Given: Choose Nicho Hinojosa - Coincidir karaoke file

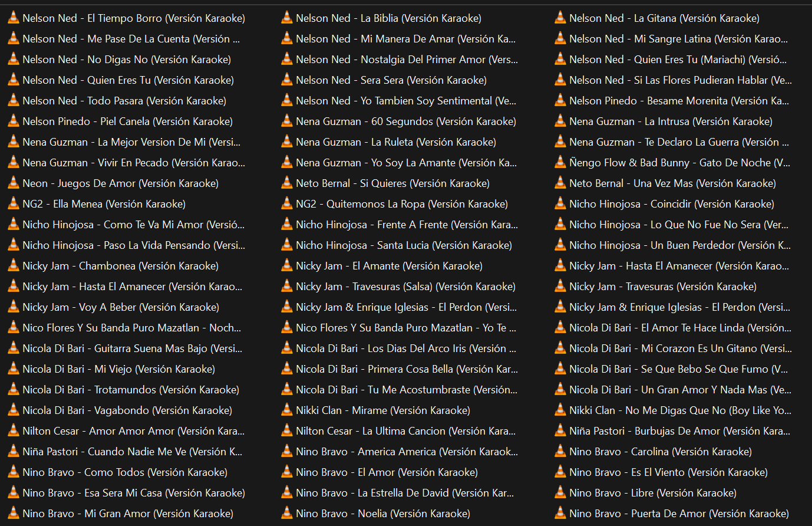Looking at the screenshot, I should point(671,204).
